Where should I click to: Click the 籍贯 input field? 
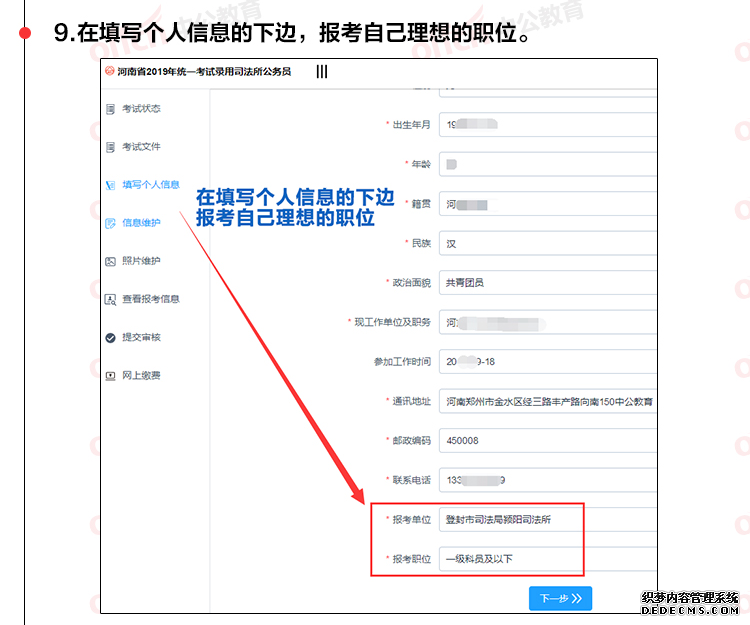(x=548, y=204)
